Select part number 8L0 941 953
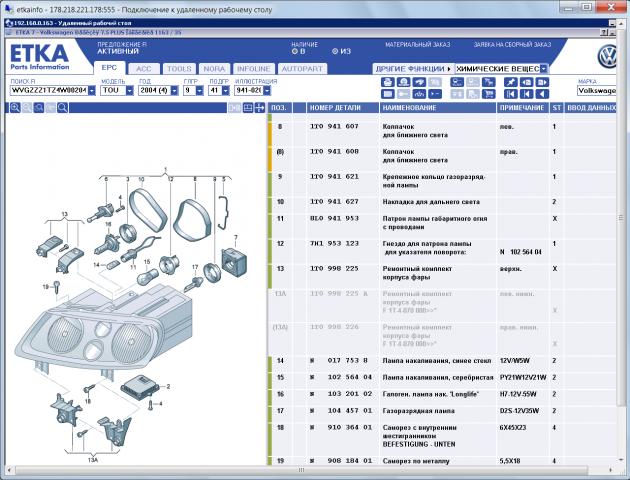630x480 pixels. click(x=334, y=219)
